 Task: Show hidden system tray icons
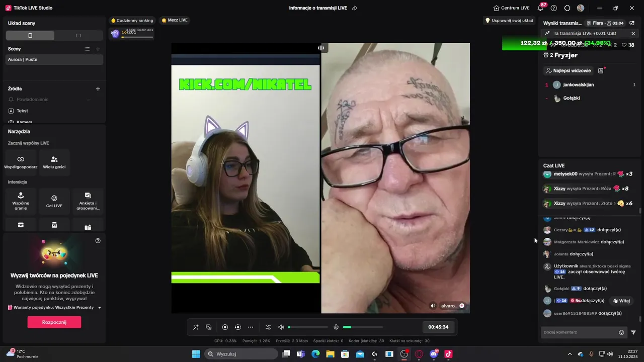(x=570, y=354)
